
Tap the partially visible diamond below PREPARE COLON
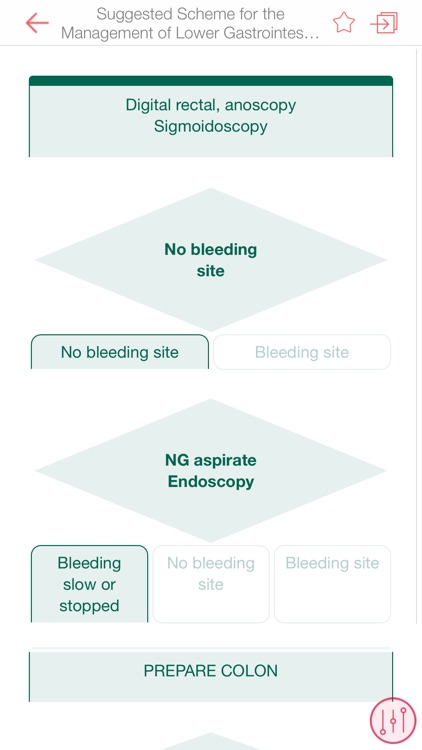[x=211, y=741]
